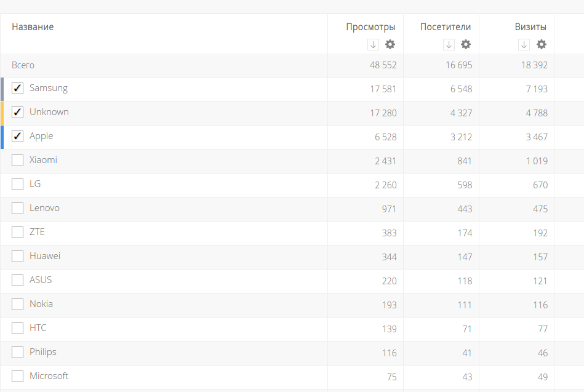
Task: Open gear settings for Визиты column
Action: (542, 44)
